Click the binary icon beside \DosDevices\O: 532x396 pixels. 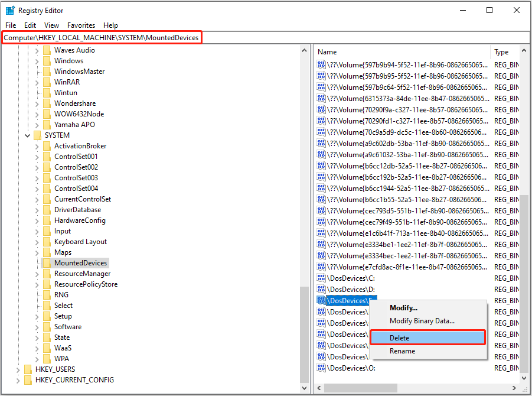pos(322,368)
